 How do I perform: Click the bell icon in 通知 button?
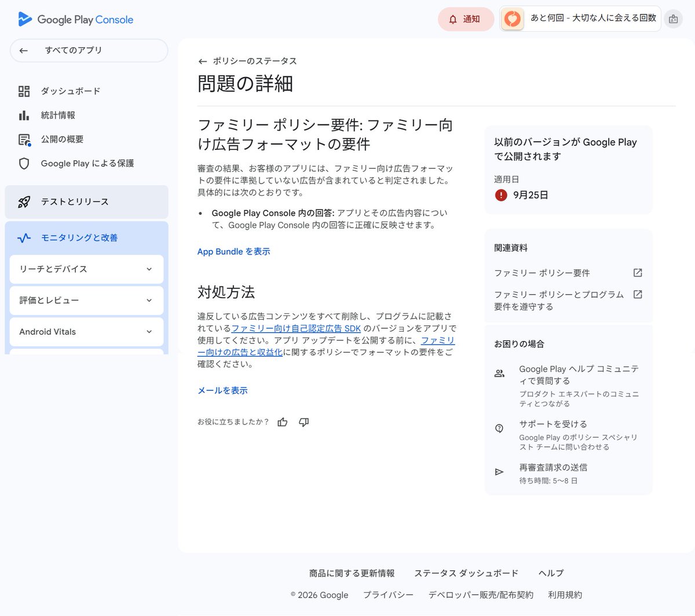tap(453, 19)
